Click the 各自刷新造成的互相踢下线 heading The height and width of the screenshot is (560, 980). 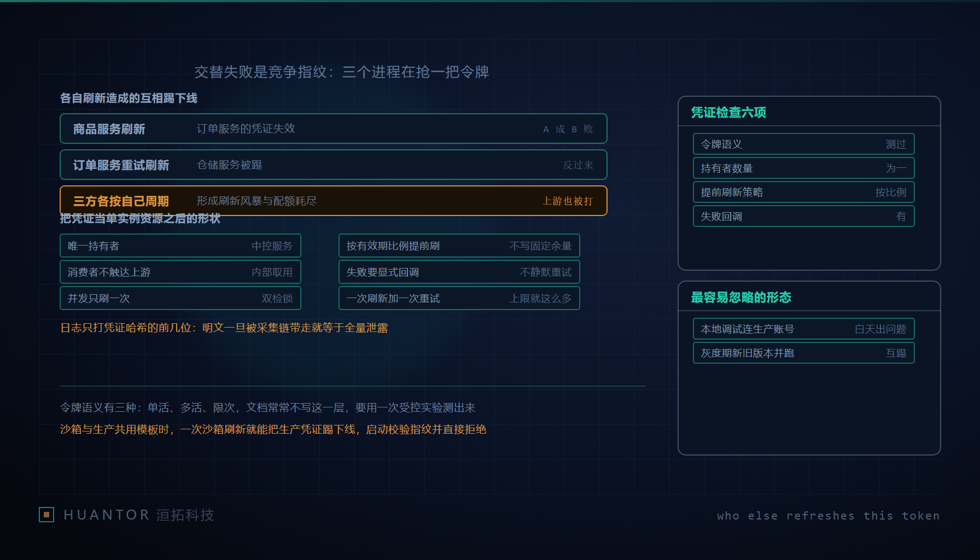point(129,98)
